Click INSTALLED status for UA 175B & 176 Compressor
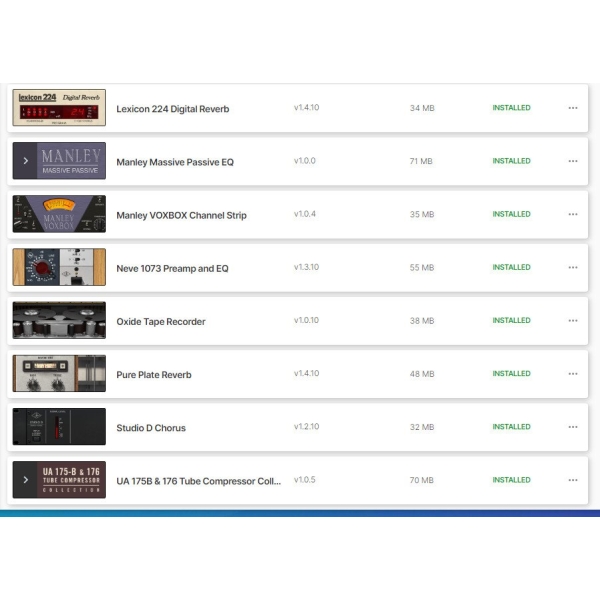Screen dimensions: 600x600 pos(511,480)
